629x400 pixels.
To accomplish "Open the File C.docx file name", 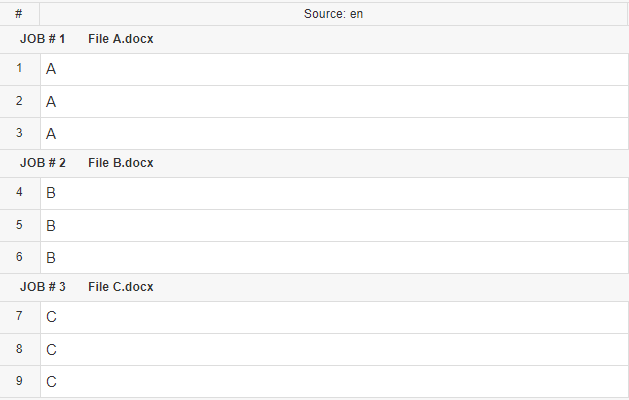I will coord(121,287).
